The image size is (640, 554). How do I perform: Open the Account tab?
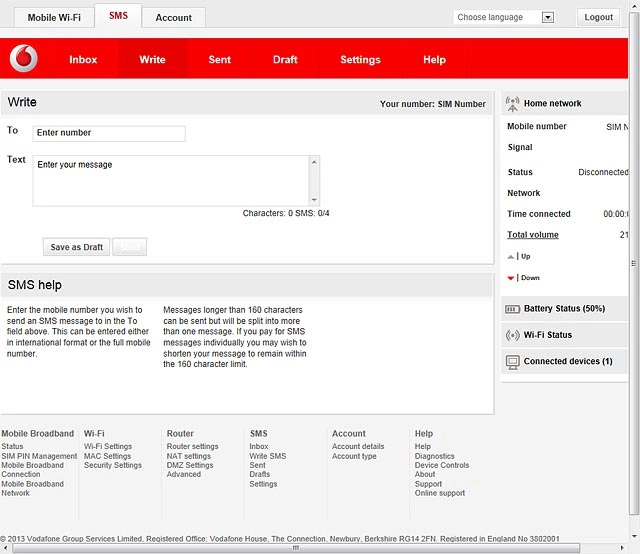[173, 18]
